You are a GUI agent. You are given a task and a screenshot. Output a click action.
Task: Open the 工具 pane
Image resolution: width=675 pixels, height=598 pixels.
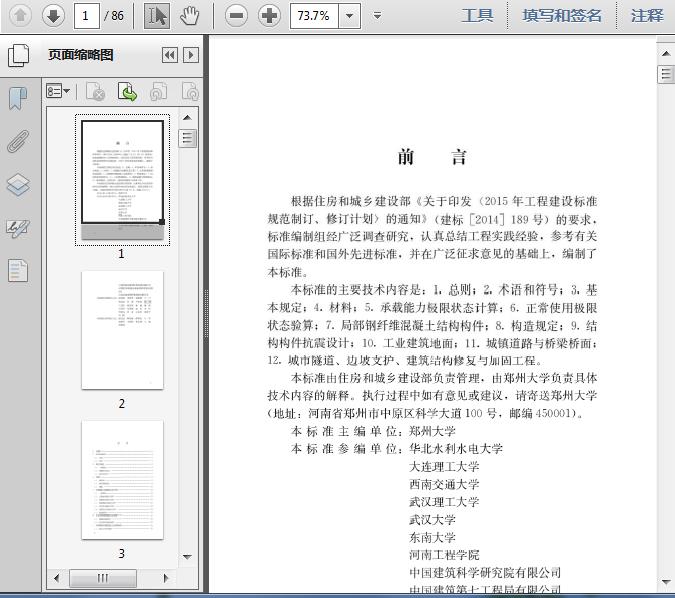click(477, 15)
